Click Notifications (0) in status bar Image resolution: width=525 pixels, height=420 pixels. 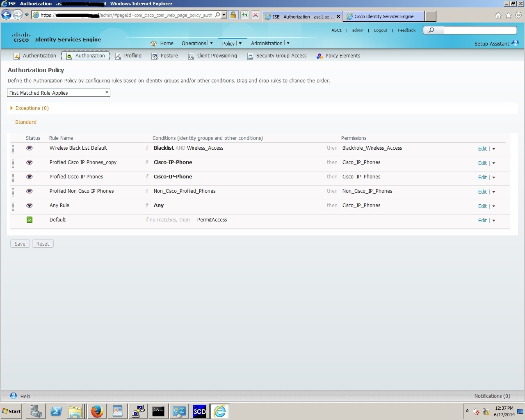click(492, 396)
